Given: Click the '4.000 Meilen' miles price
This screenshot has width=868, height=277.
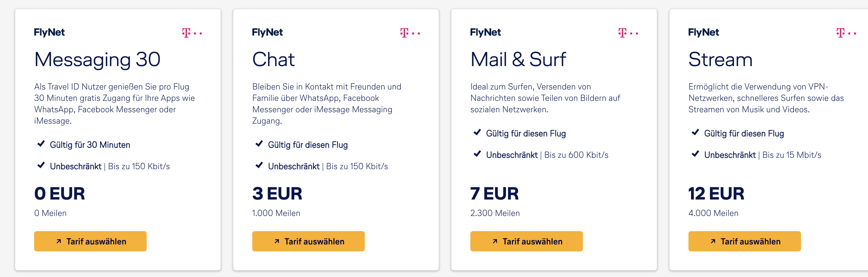Looking at the screenshot, I should pos(713,213).
